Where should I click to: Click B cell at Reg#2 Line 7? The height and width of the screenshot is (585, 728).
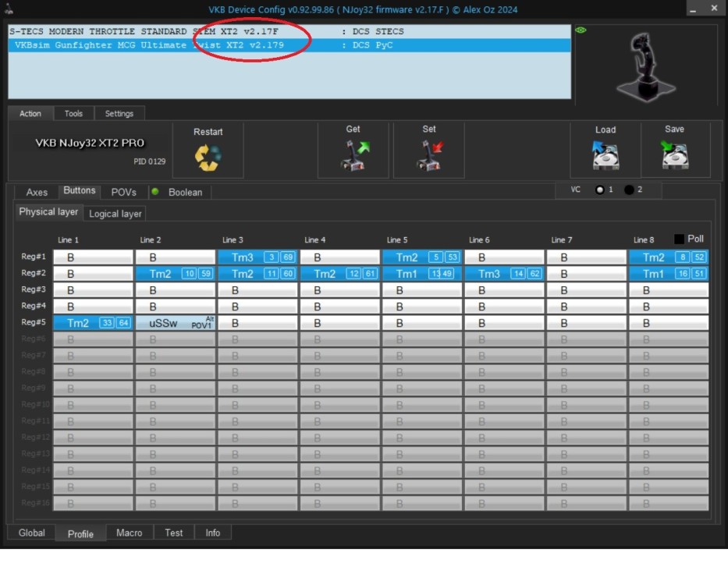[587, 274]
